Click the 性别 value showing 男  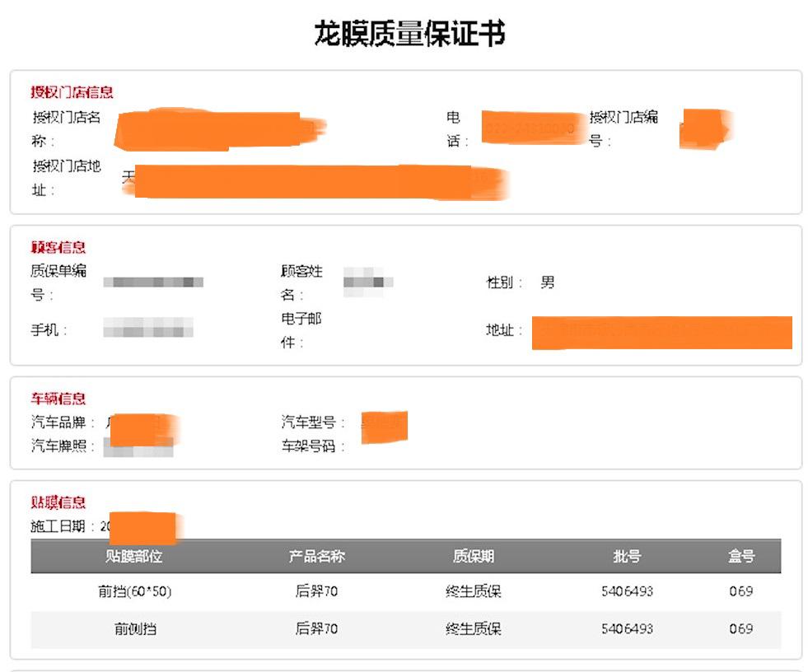coord(549,282)
